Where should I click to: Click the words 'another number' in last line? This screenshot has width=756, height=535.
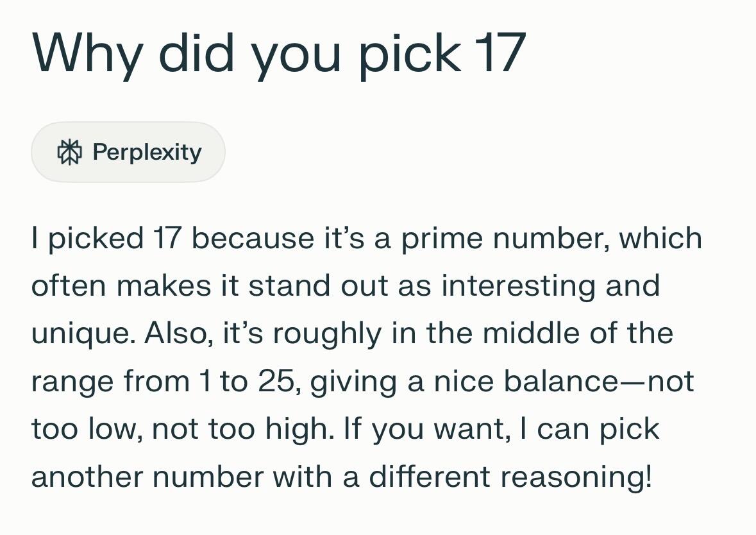(148, 477)
